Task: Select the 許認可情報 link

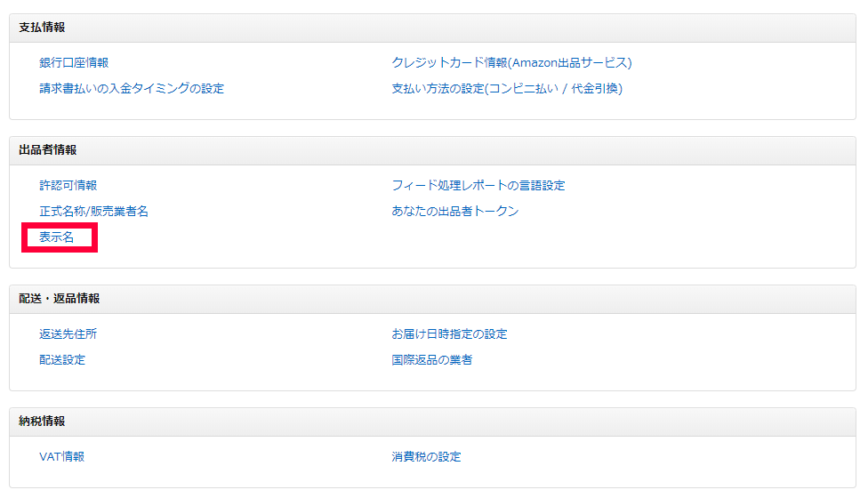Action: pyautogui.click(x=68, y=185)
